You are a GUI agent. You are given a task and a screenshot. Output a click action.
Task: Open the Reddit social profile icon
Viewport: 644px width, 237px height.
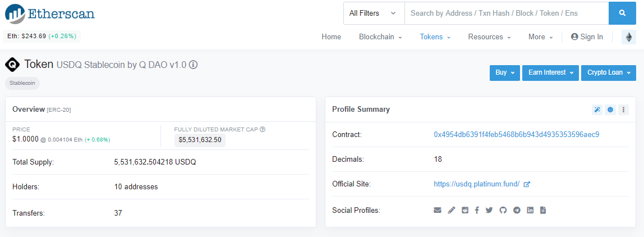pos(465,210)
